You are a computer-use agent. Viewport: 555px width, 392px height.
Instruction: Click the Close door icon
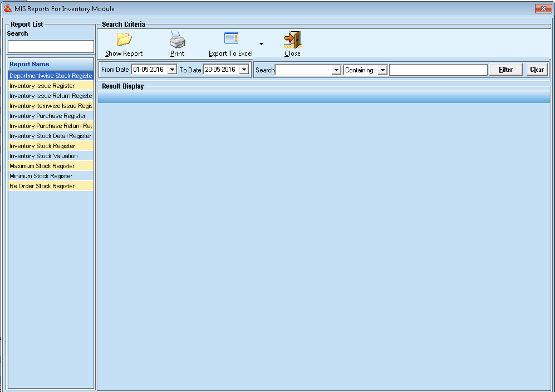292,40
